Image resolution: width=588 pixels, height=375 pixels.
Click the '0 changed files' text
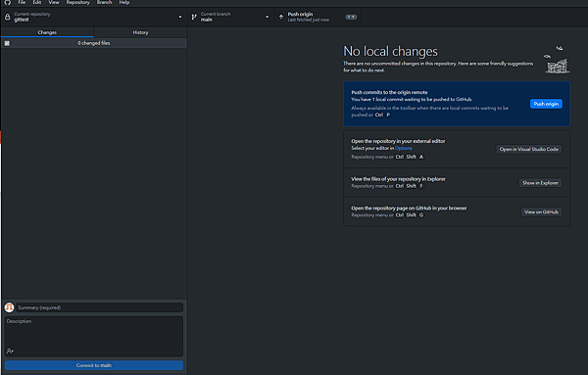94,43
